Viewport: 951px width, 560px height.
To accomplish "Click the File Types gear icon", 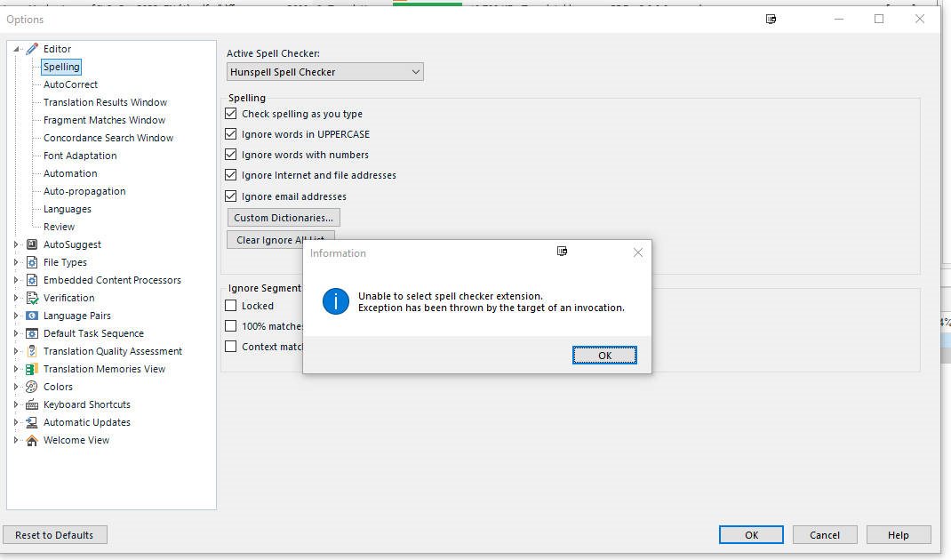I will pos(32,262).
